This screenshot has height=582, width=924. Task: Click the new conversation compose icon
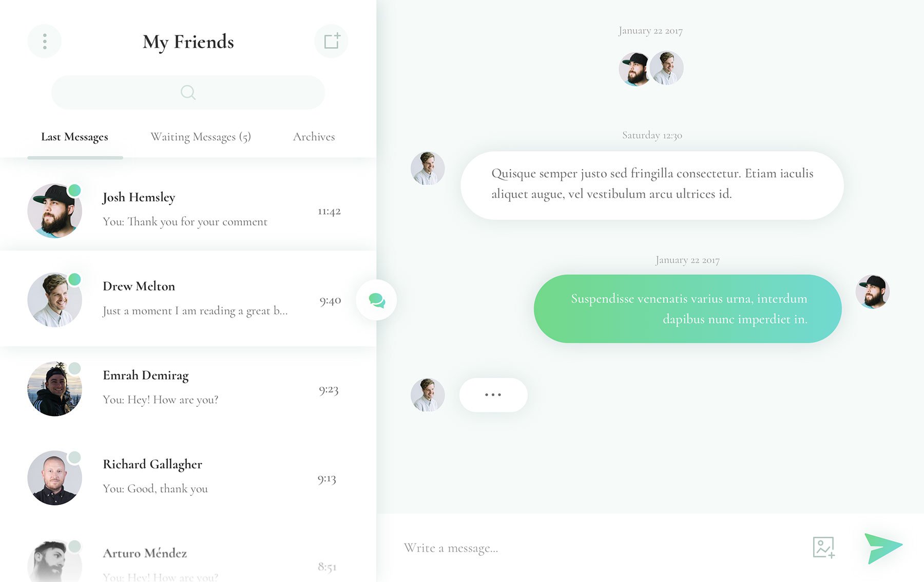[331, 41]
